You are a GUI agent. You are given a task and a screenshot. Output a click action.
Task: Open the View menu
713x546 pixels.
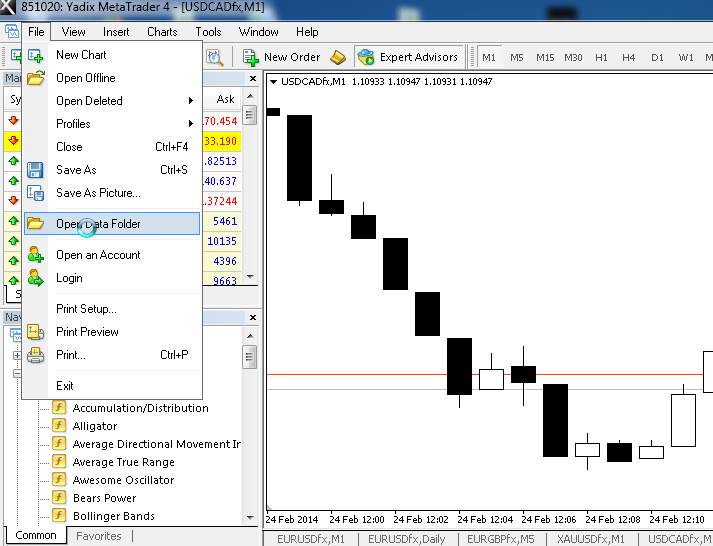coord(73,32)
